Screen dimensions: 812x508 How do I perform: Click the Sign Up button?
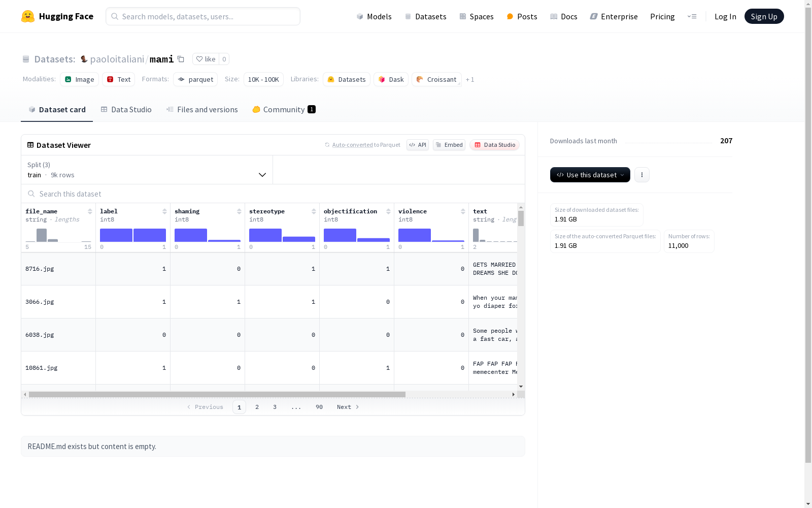coord(764,16)
